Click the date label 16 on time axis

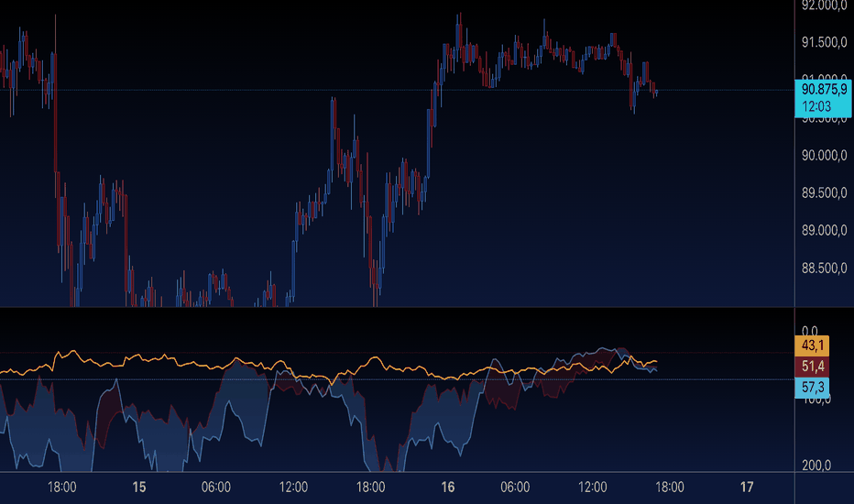[x=448, y=488]
